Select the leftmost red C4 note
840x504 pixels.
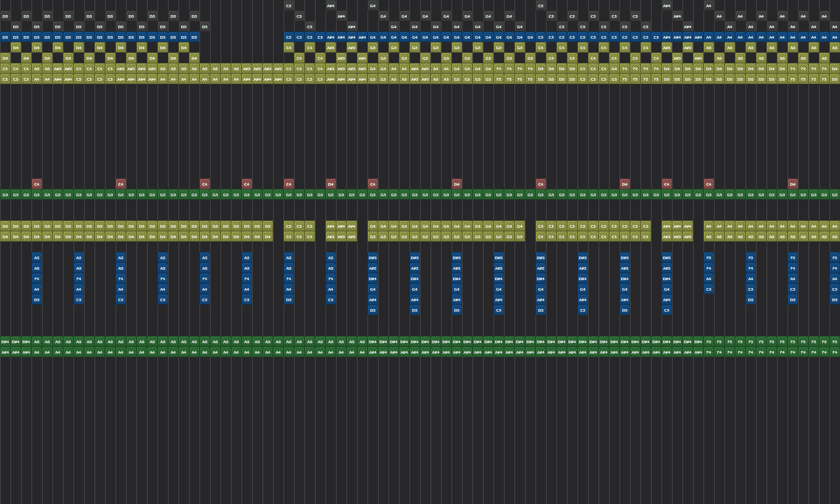click(x=37, y=184)
